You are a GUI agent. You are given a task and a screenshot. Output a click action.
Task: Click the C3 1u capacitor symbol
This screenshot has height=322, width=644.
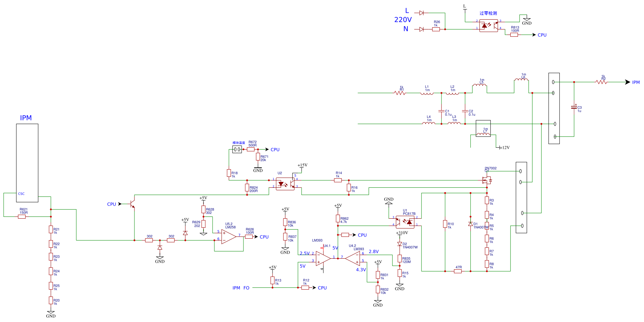574,107
